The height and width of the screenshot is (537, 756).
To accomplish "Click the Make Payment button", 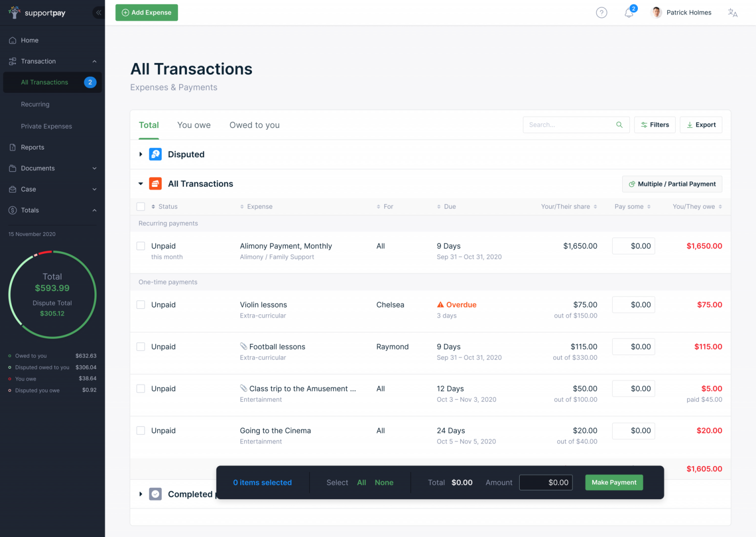I will [614, 482].
